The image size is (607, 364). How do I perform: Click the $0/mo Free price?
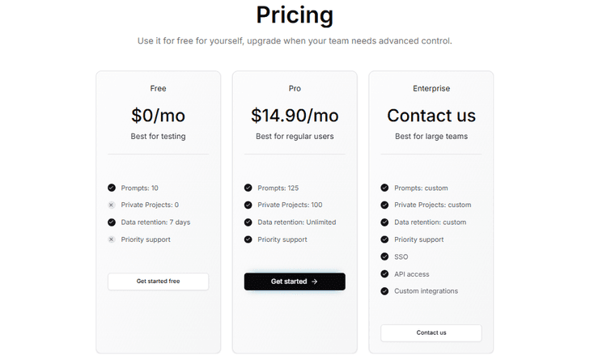coord(158,116)
